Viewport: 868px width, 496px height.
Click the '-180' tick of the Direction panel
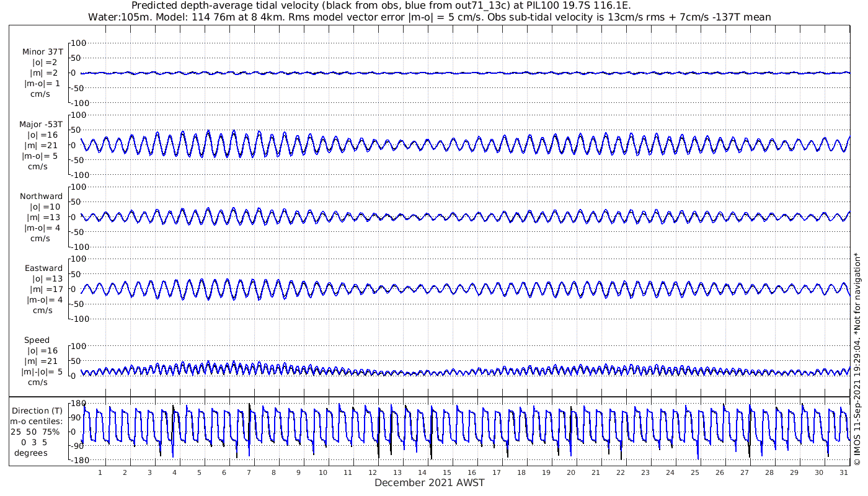79,460
